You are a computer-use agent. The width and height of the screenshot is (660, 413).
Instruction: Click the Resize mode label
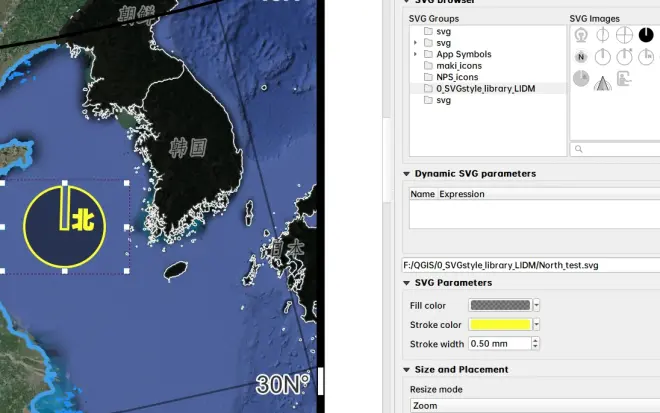pyautogui.click(x=436, y=389)
